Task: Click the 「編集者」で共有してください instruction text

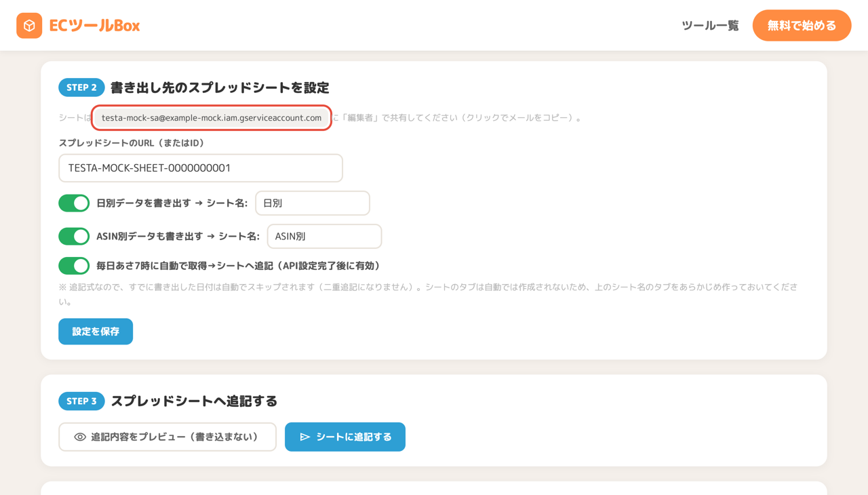Action: point(458,118)
